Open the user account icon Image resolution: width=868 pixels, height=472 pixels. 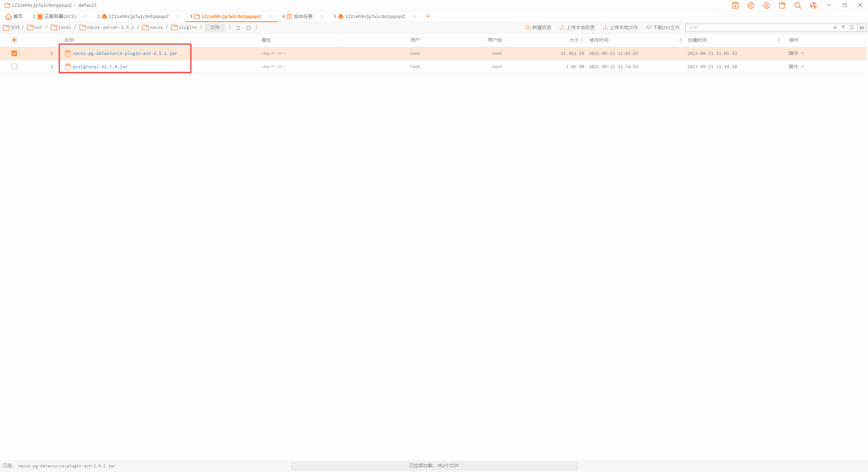pos(767,5)
